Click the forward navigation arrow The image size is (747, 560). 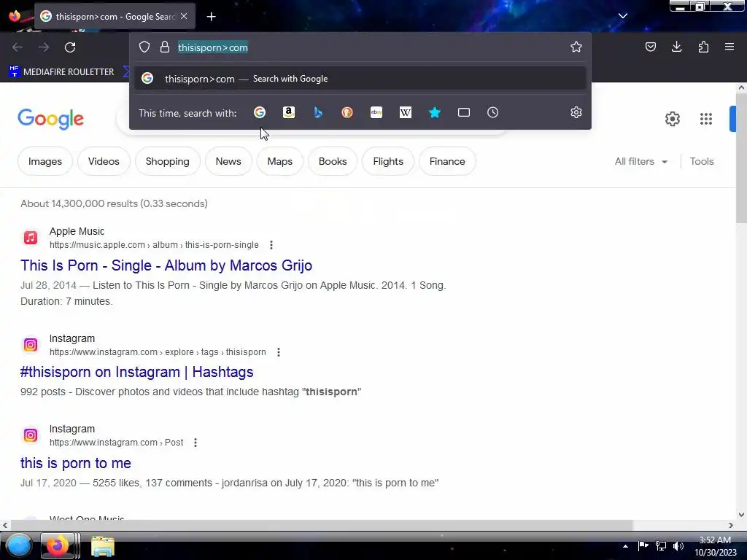click(x=44, y=47)
